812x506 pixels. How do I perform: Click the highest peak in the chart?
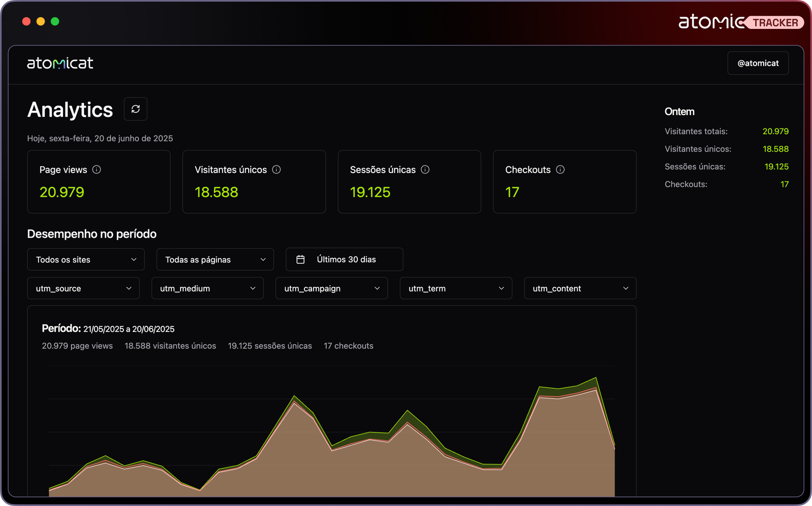(596, 378)
